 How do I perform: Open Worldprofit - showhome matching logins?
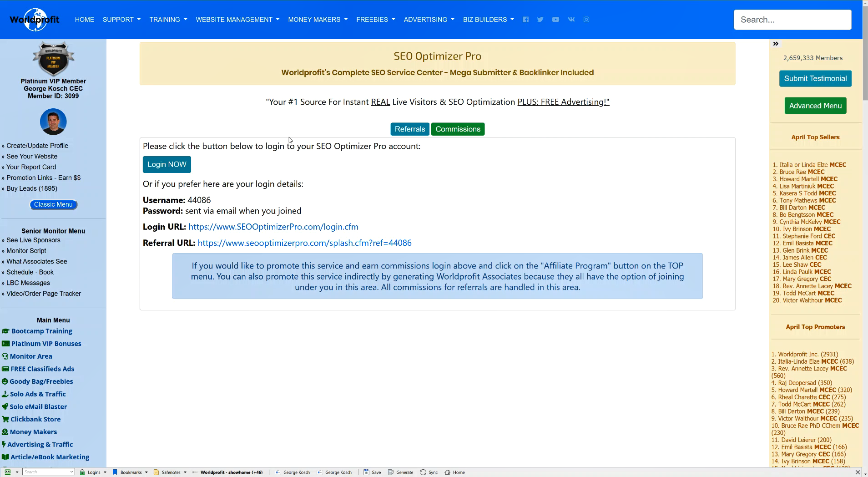227,472
